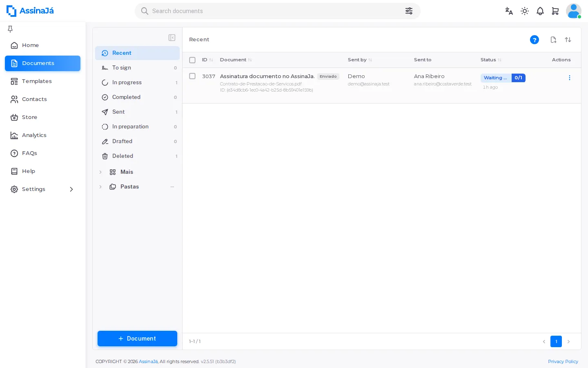This screenshot has width=588, height=368.
Task: Open the Templates menu item
Action: coord(42,81)
